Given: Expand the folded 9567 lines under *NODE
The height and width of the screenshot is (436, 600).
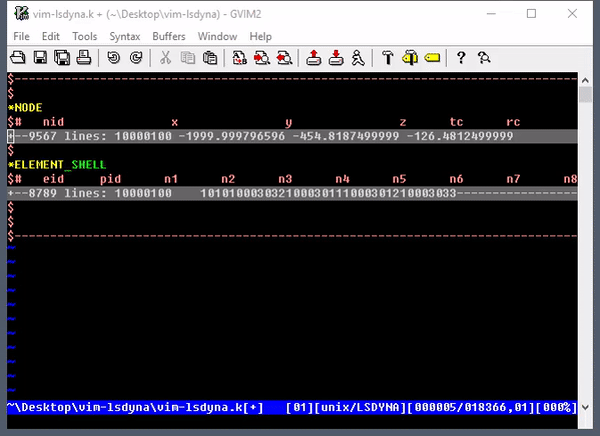Looking at the screenshot, I should click(x=292, y=136).
